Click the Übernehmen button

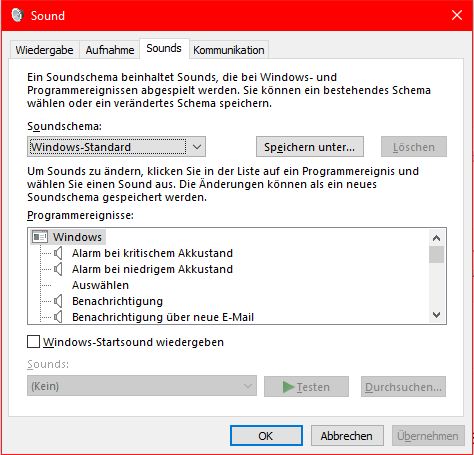tap(428, 436)
